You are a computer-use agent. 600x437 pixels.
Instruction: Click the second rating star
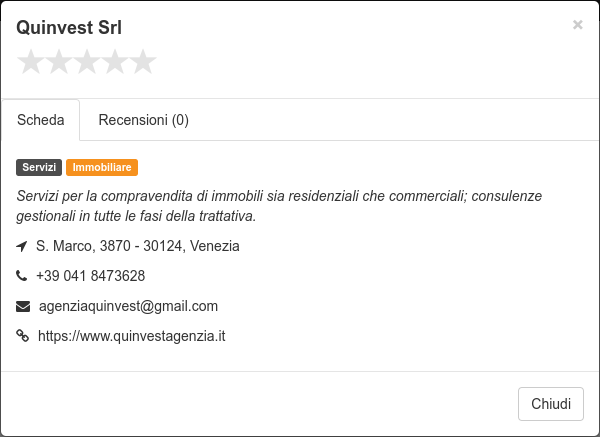tap(59, 61)
